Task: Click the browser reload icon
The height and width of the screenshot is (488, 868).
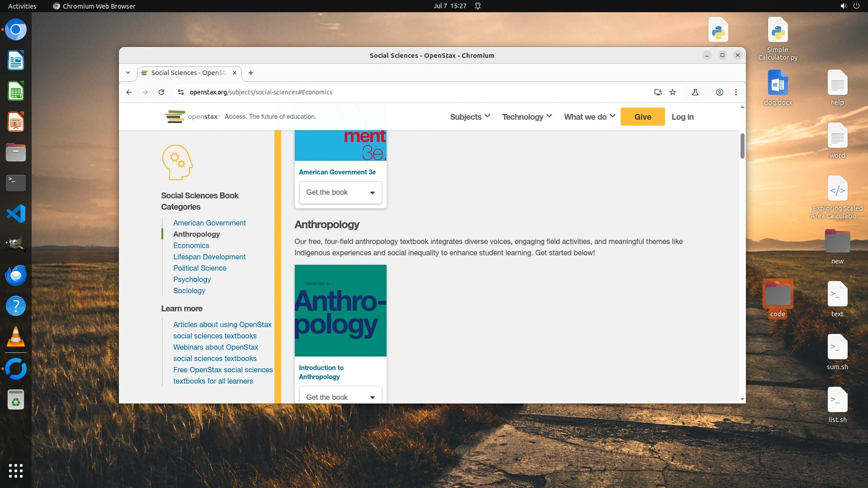Action: [161, 92]
